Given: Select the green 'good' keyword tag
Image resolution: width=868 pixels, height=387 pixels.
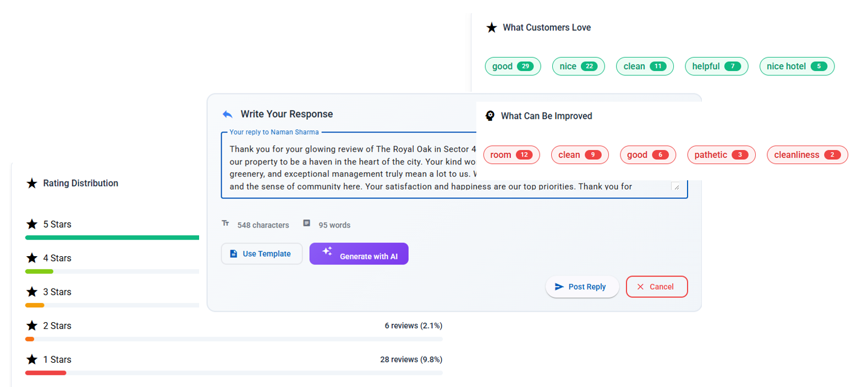Looking at the screenshot, I should [512, 67].
